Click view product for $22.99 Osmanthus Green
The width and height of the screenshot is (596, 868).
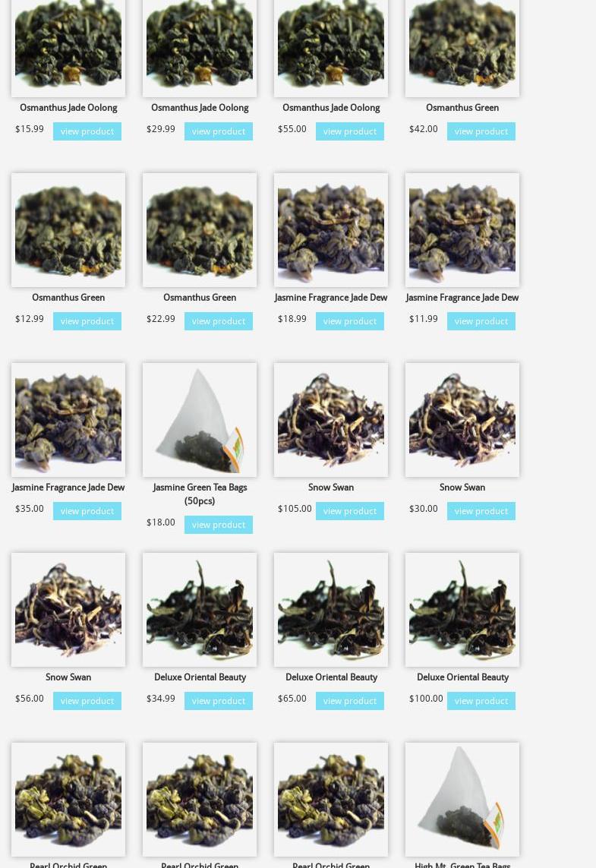218,321
